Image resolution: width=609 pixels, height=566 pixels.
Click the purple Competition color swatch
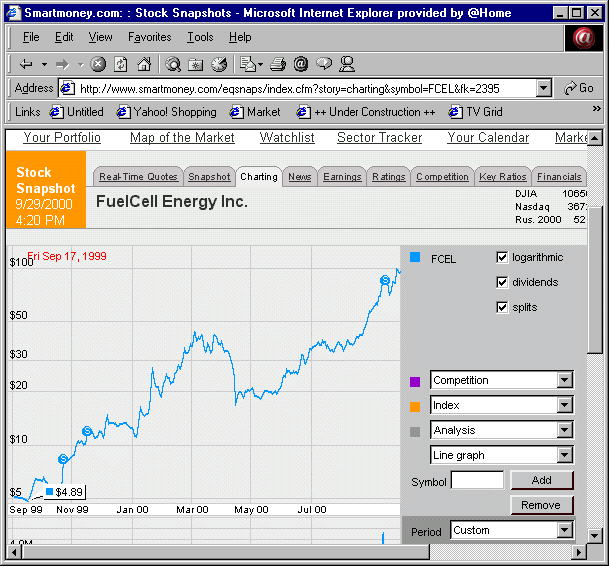pyautogui.click(x=415, y=381)
